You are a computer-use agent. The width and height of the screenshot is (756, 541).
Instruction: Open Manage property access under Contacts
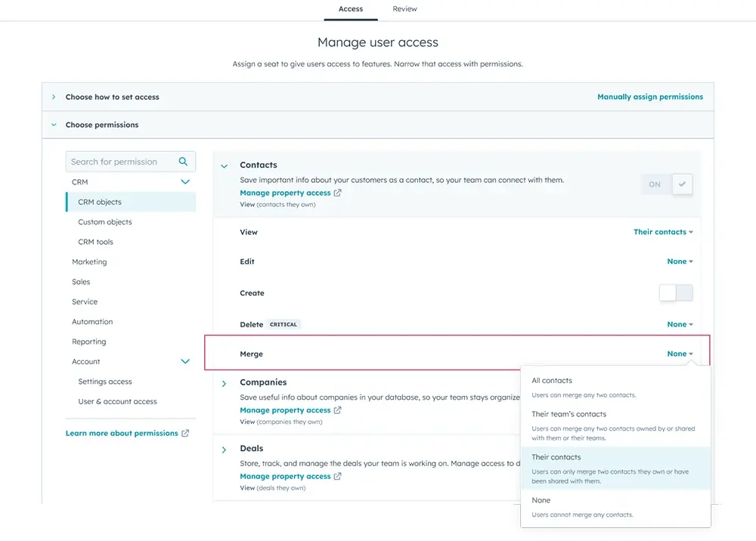(x=286, y=193)
